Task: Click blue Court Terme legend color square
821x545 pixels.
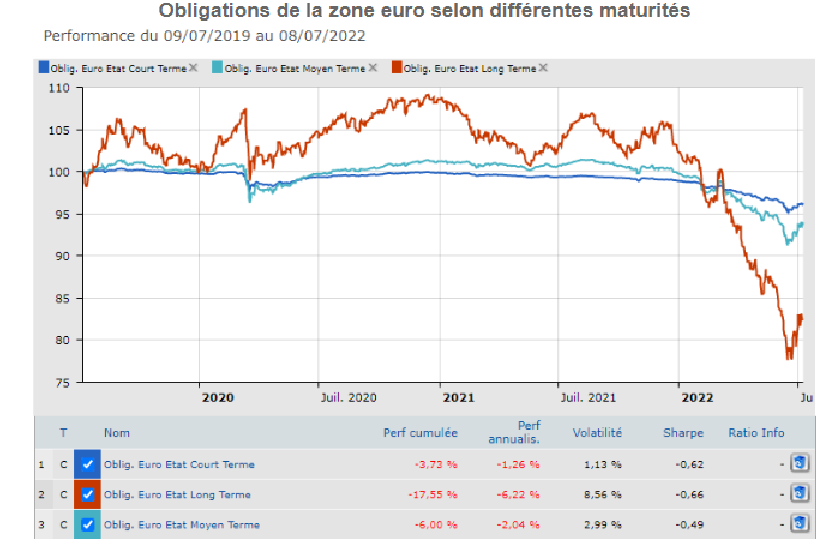Action: (x=43, y=68)
